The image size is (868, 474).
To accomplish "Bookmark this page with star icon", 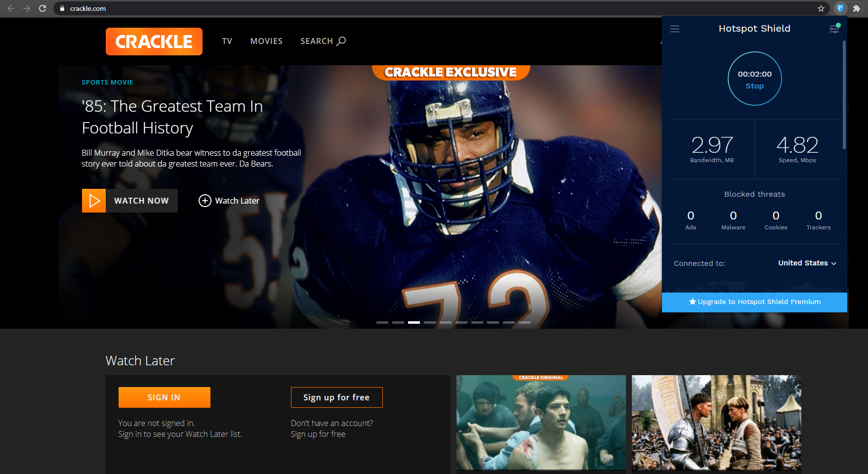I will (x=821, y=8).
